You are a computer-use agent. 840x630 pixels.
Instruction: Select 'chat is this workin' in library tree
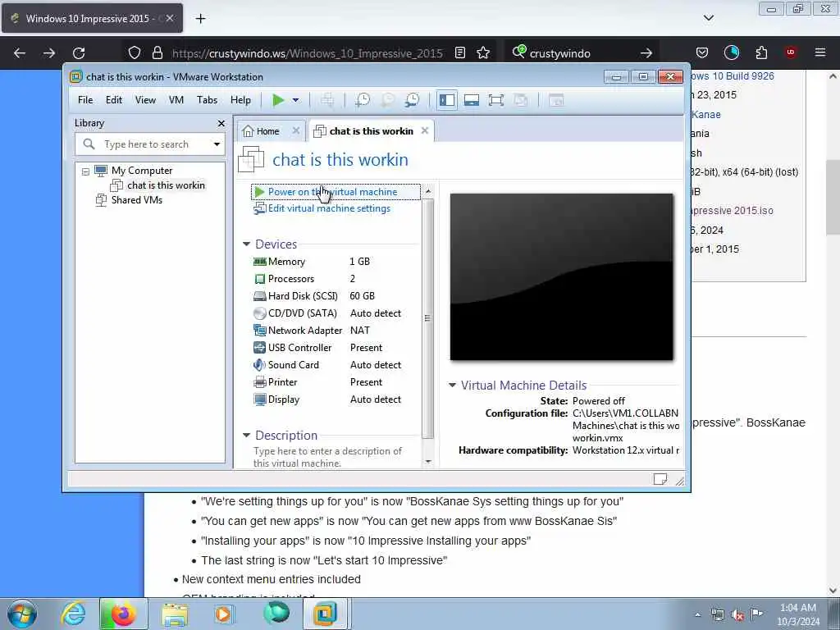[x=166, y=185]
